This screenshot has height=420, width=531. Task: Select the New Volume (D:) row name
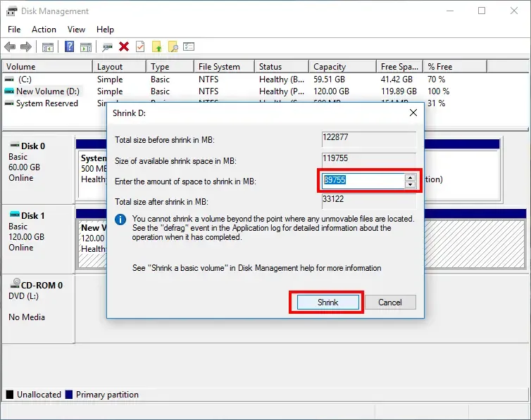[48, 91]
